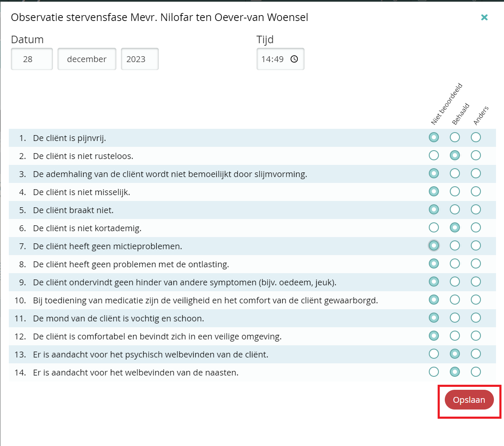Viewport: 504px width, 446px height.
Task: Set 'niet kortademig' to Niet beoordeeld
Action: (434, 227)
